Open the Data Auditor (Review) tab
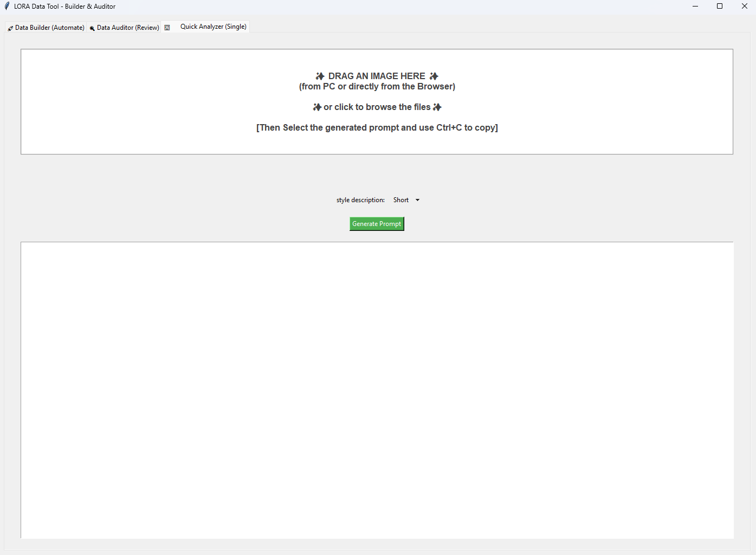Screen dimensions: 756x555 point(124,28)
